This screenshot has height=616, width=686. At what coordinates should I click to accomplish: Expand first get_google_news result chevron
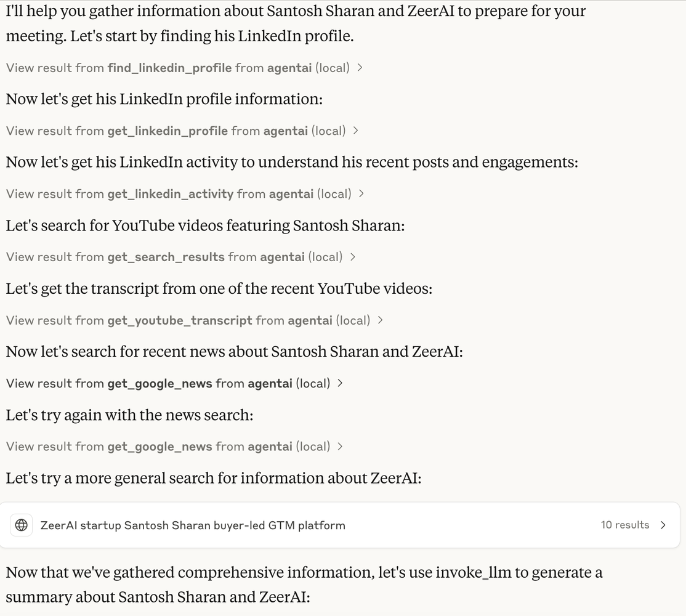point(341,383)
